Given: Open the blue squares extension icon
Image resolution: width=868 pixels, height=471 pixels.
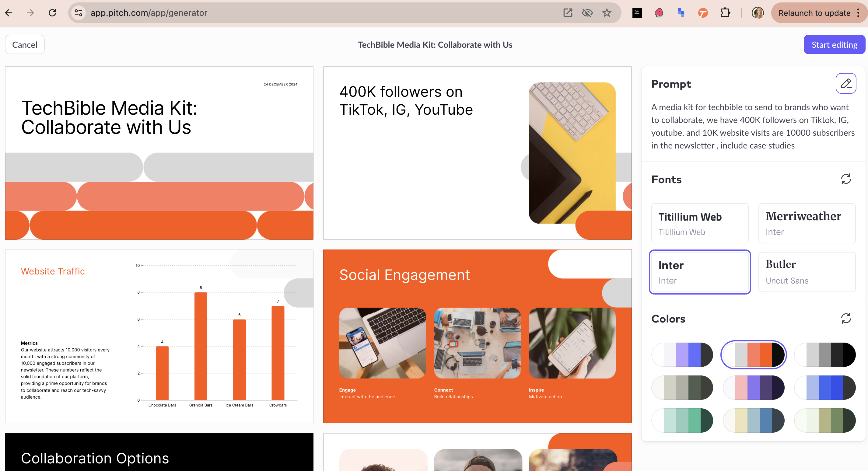Looking at the screenshot, I should (x=681, y=13).
